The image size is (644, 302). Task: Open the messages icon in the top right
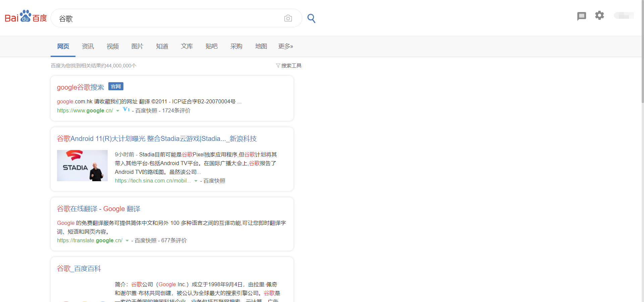[x=582, y=16]
